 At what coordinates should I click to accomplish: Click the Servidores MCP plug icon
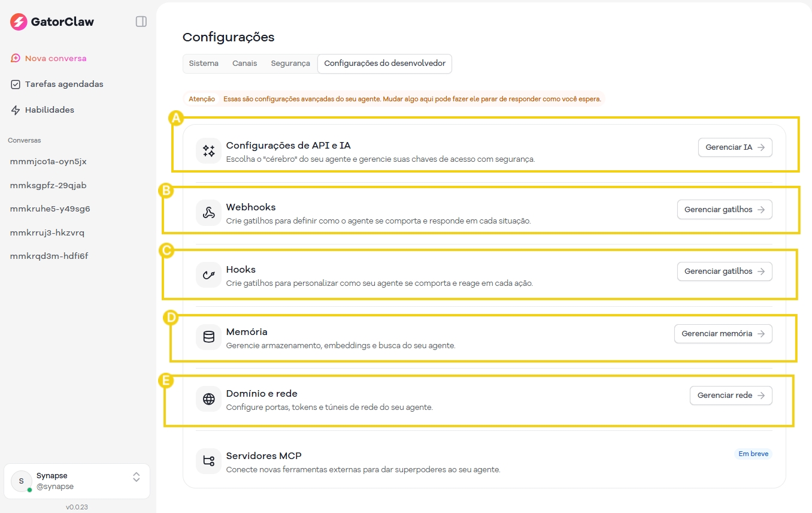[x=208, y=461]
